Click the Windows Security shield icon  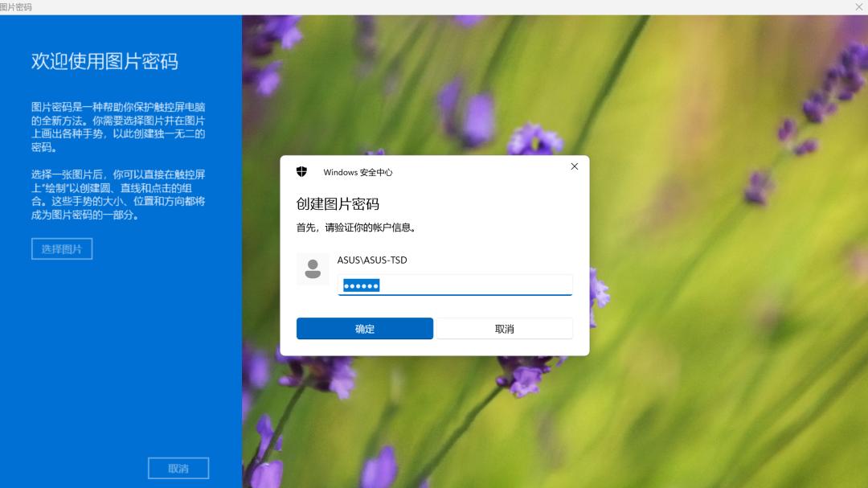pos(303,171)
